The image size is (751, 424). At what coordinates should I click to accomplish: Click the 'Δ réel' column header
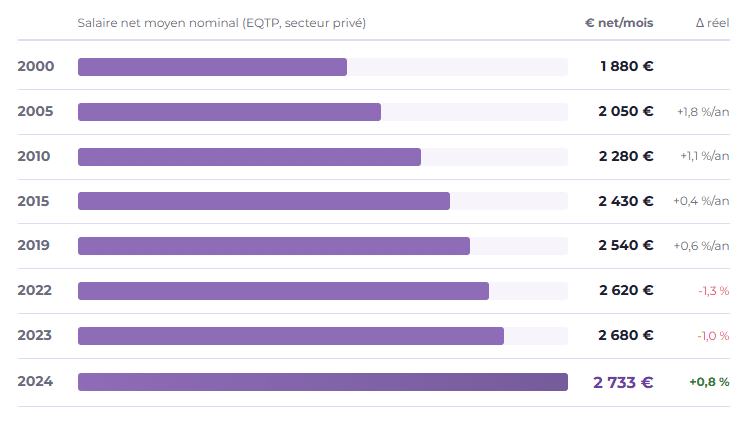pyautogui.click(x=712, y=23)
